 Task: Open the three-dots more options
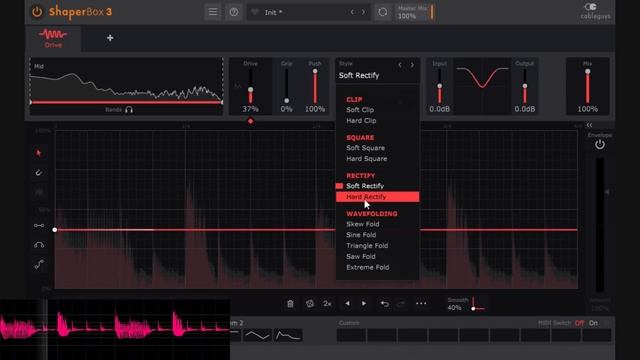(x=421, y=304)
